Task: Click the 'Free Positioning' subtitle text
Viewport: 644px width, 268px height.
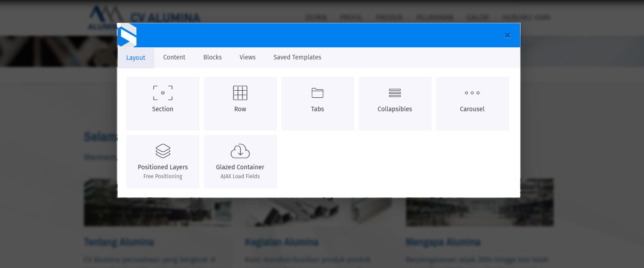Action: tap(163, 176)
